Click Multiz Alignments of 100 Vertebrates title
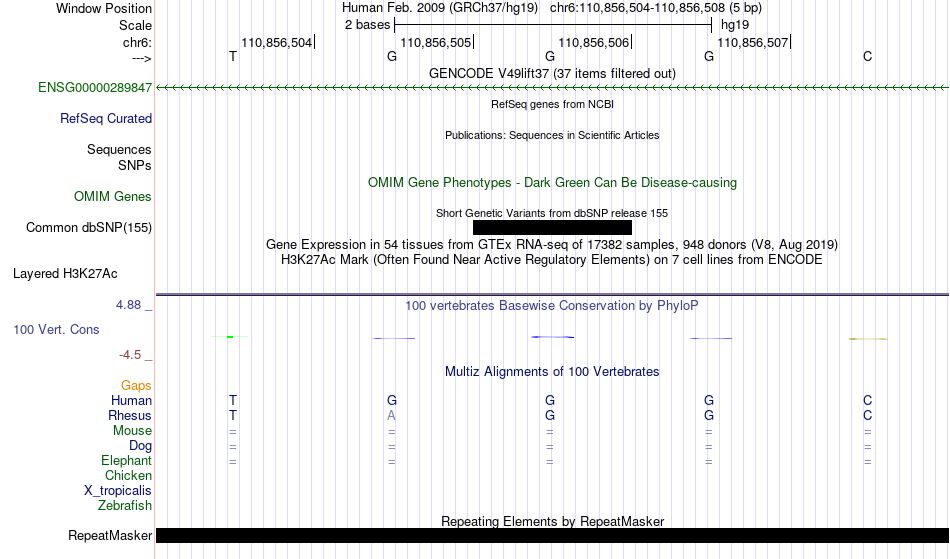 [552, 371]
